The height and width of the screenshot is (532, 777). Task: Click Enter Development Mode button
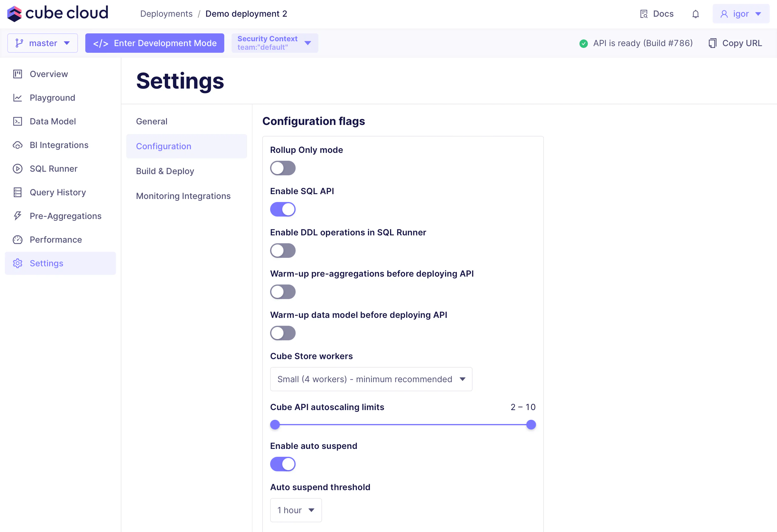point(154,43)
